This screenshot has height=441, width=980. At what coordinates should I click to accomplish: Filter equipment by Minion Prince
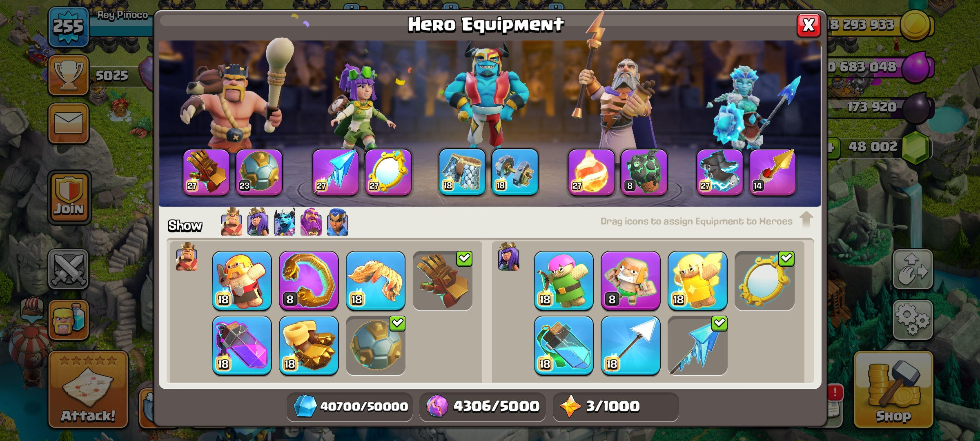pyautogui.click(x=285, y=222)
